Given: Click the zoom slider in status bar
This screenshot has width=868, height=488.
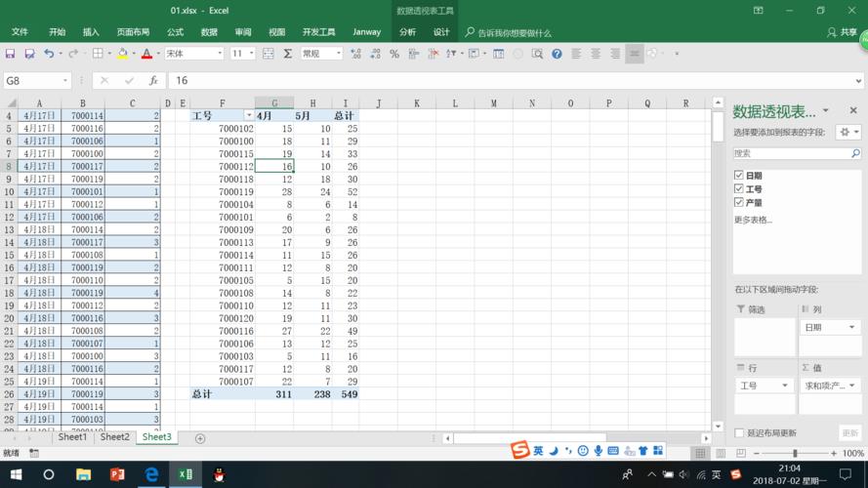Looking at the screenshot, I should click(795, 454).
